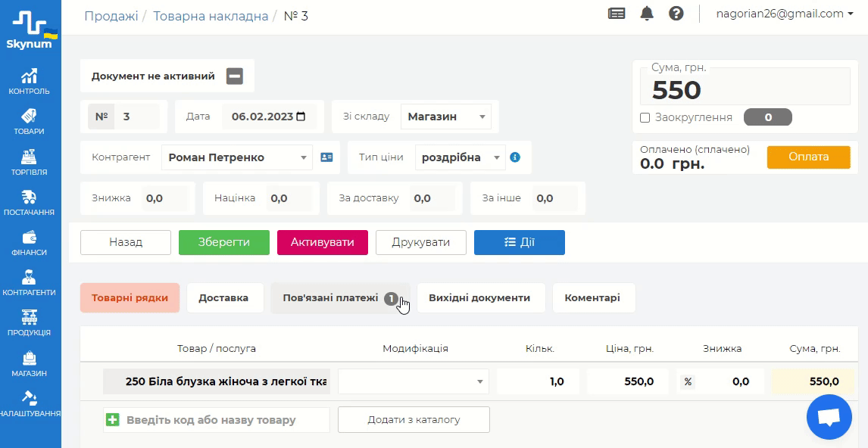Enable the Заокруглення checkbox
Viewport: 868px width, 448px height.
(x=645, y=117)
